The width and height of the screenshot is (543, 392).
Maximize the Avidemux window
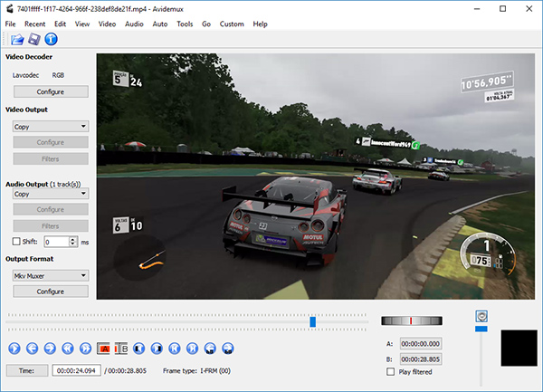pos(503,9)
